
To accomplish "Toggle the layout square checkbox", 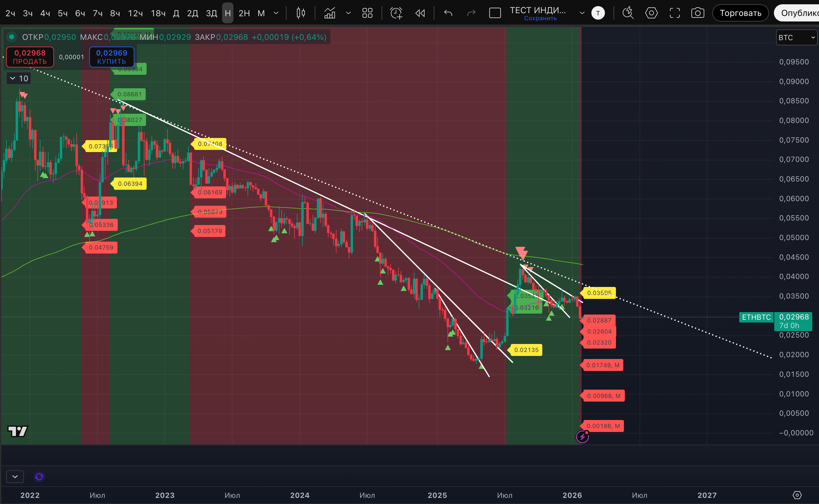I will pos(494,13).
